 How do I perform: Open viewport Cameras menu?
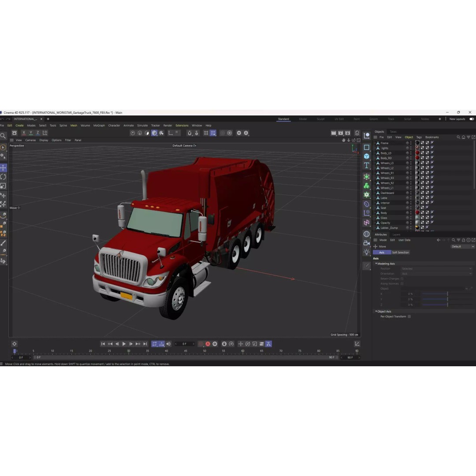pyautogui.click(x=30, y=140)
